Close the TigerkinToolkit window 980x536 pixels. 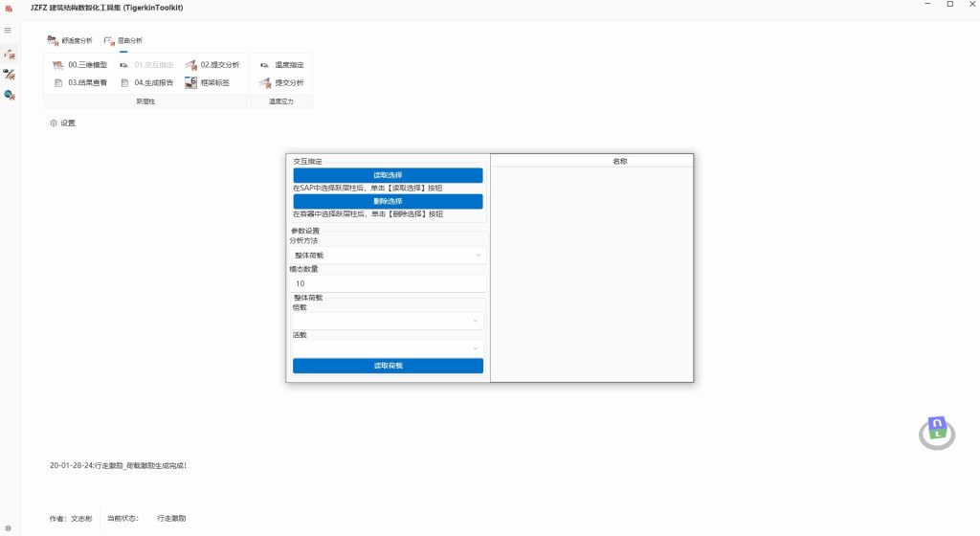pyautogui.click(x=972, y=5)
